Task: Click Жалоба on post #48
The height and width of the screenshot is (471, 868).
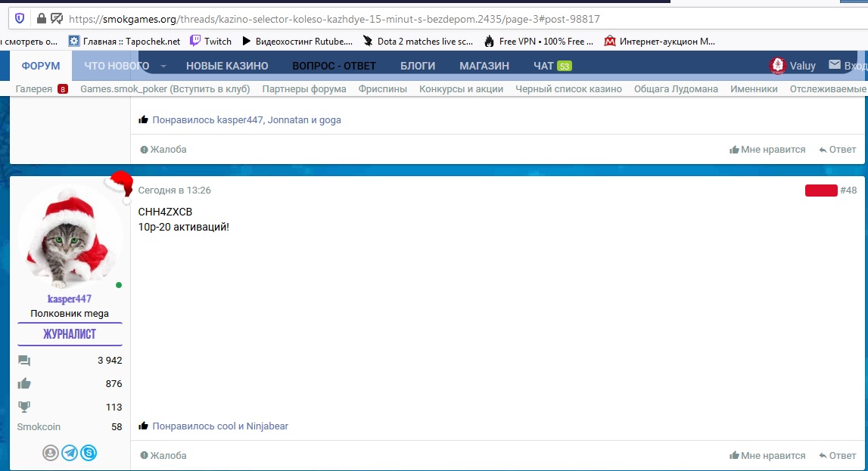Action: [x=163, y=456]
